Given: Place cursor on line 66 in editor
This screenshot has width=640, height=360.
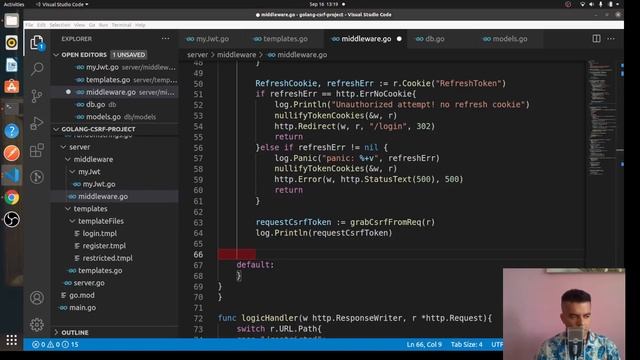Looking at the screenshot, I should 400,255.
